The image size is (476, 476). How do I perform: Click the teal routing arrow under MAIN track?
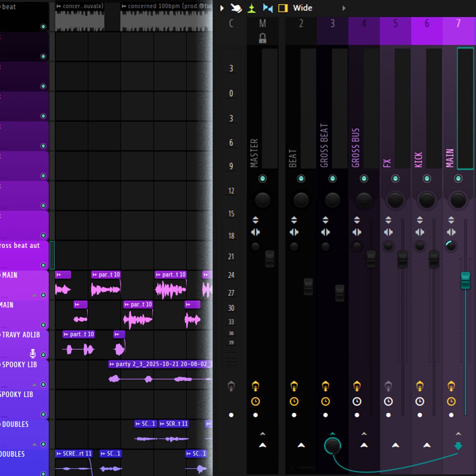click(x=458, y=446)
